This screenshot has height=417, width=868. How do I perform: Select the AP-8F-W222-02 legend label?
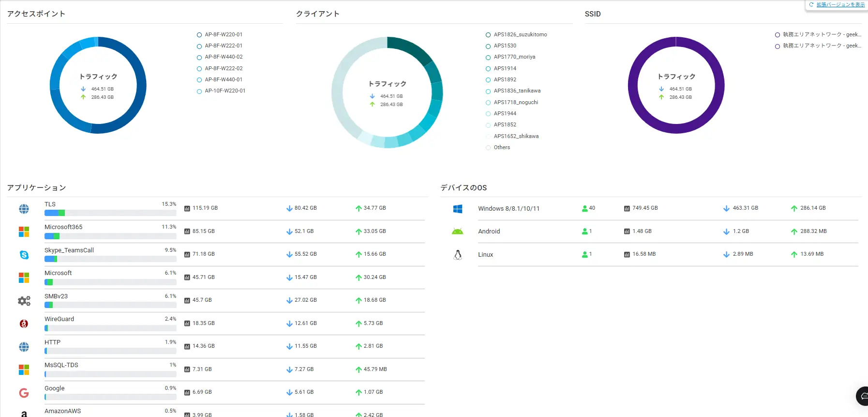pyautogui.click(x=224, y=68)
